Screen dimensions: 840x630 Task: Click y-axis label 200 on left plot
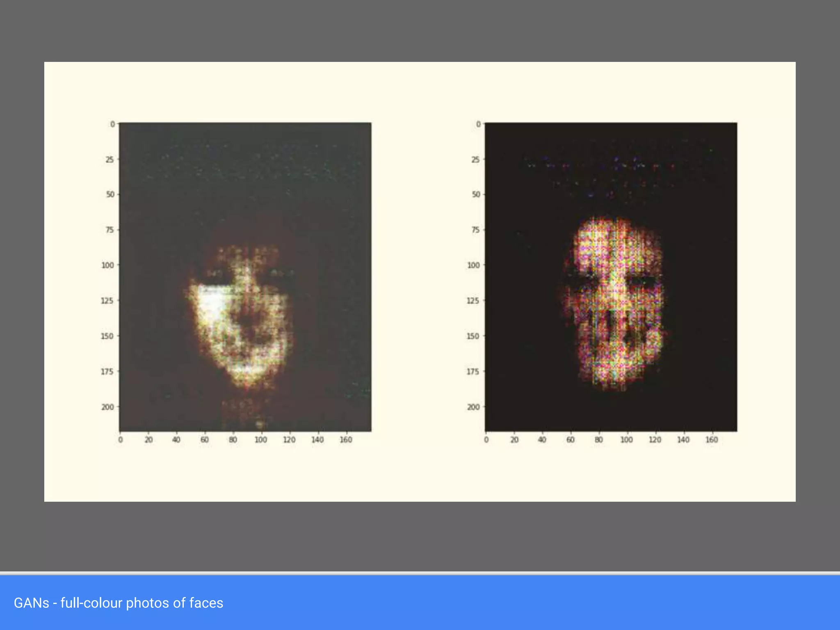tap(107, 407)
